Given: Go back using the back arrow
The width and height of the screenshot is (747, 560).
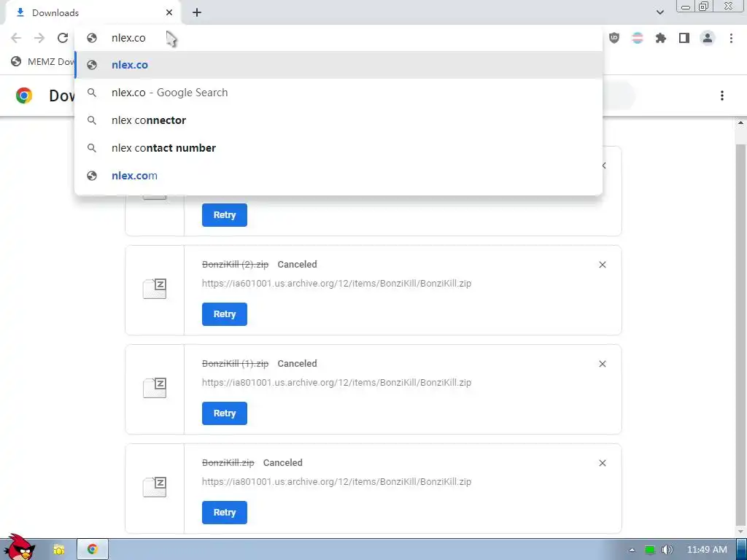Looking at the screenshot, I should point(16,38).
